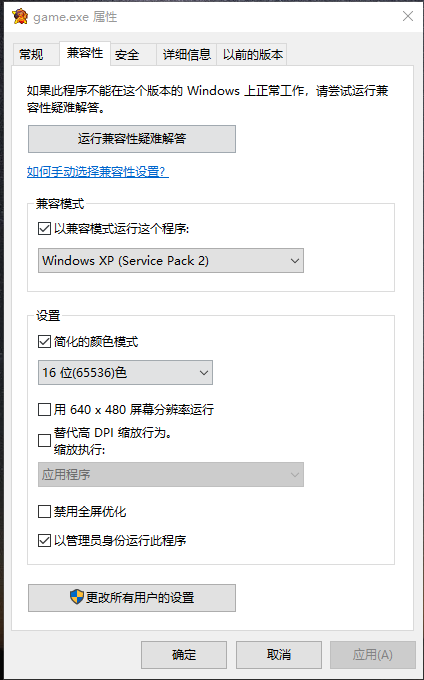Screen dimensions: 424x680
Task: Confirm with the 确定 button
Action: coord(184,655)
